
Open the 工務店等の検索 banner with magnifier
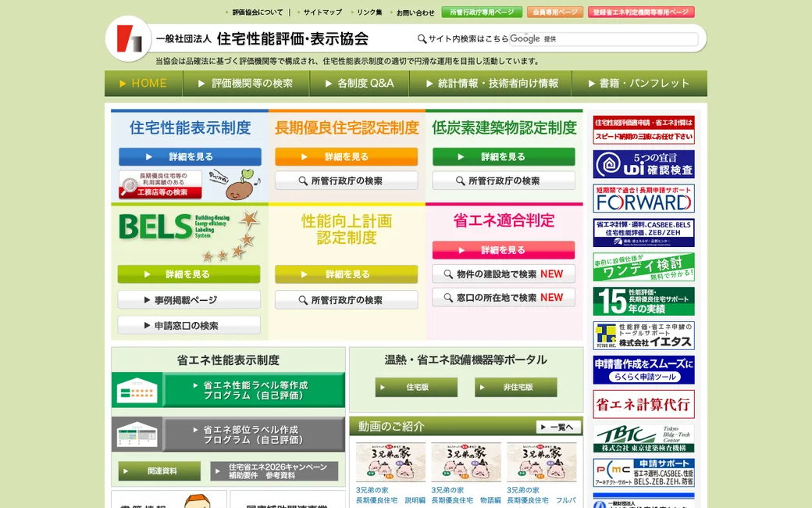coord(161,185)
